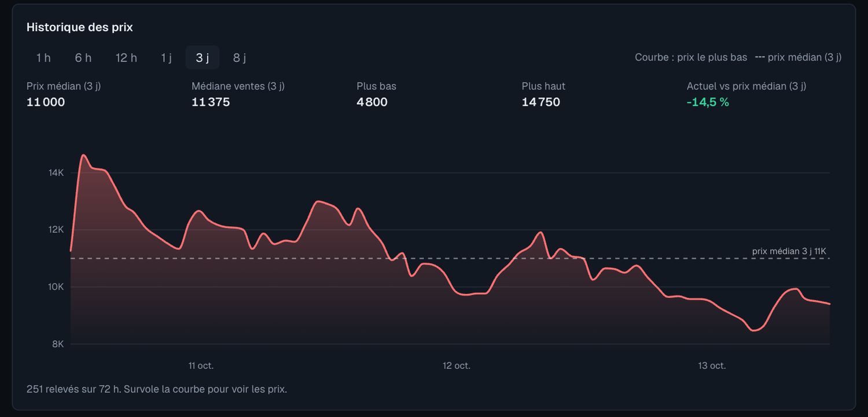Click the 13 oct. axis label
This screenshot has height=417, width=868.
click(712, 366)
